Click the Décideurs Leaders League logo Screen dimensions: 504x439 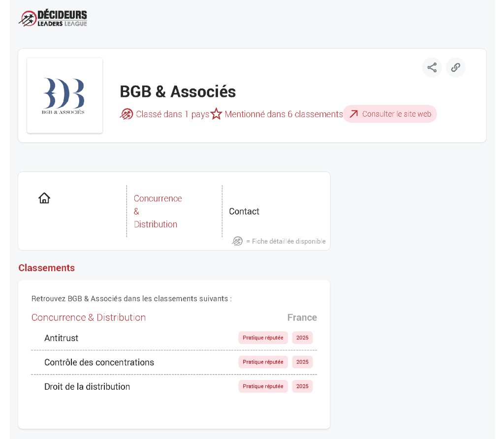[x=53, y=18]
